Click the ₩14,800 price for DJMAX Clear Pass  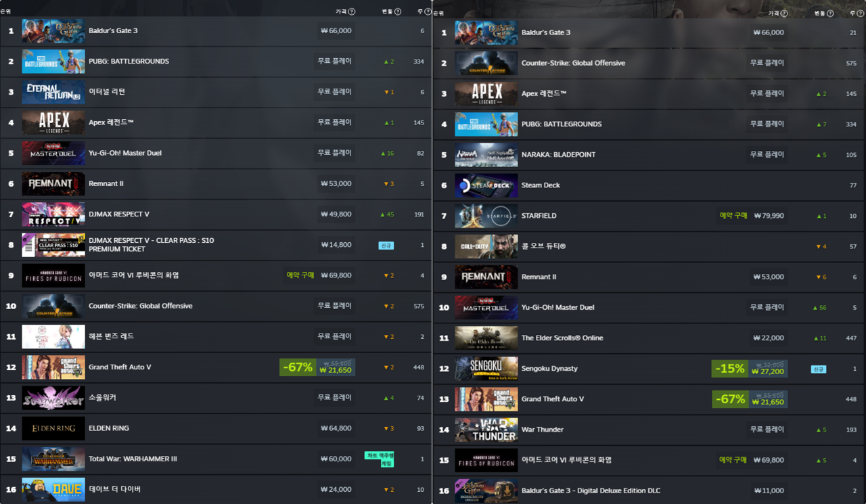[336, 245]
